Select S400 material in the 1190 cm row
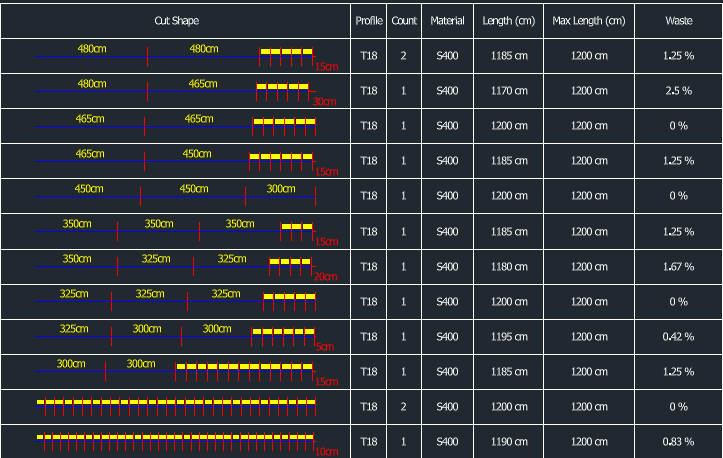Image resolution: width=723 pixels, height=458 pixels. click(447, 442)
